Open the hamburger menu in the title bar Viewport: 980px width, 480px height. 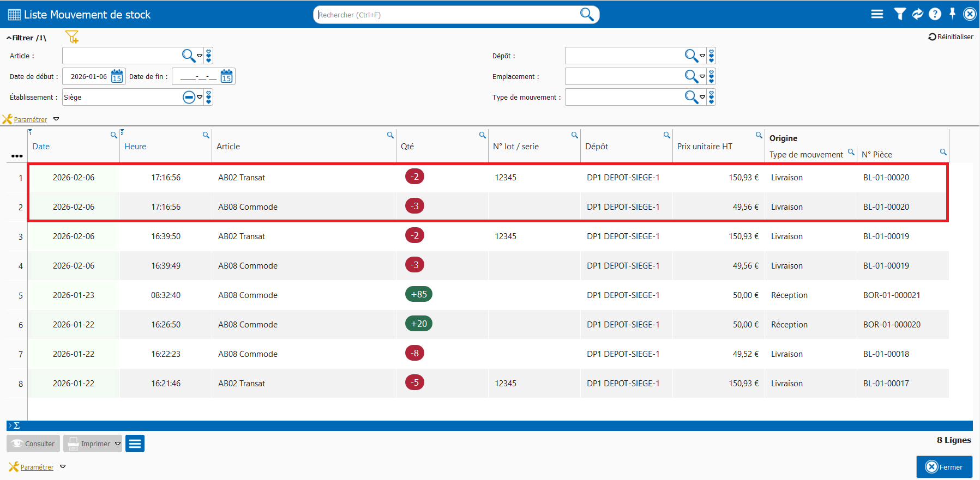[x=877, y=14]
